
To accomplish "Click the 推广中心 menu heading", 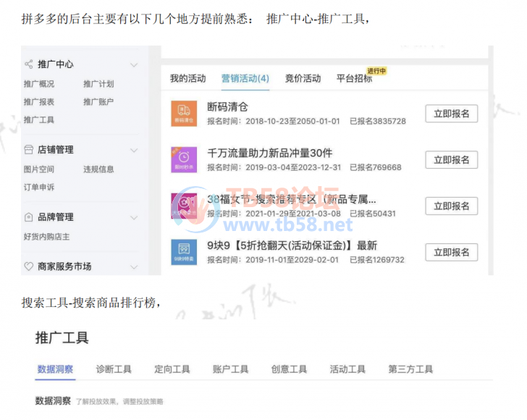I will (56, 64).
